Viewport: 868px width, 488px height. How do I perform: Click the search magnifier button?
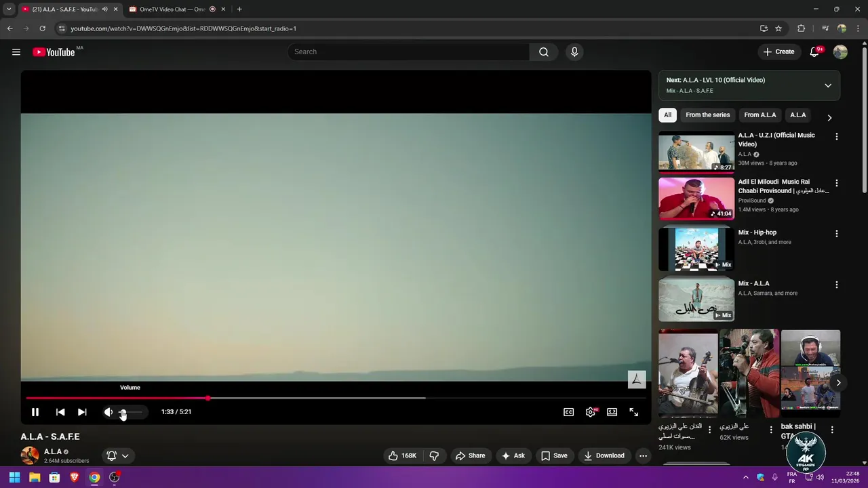click(544, 52)
